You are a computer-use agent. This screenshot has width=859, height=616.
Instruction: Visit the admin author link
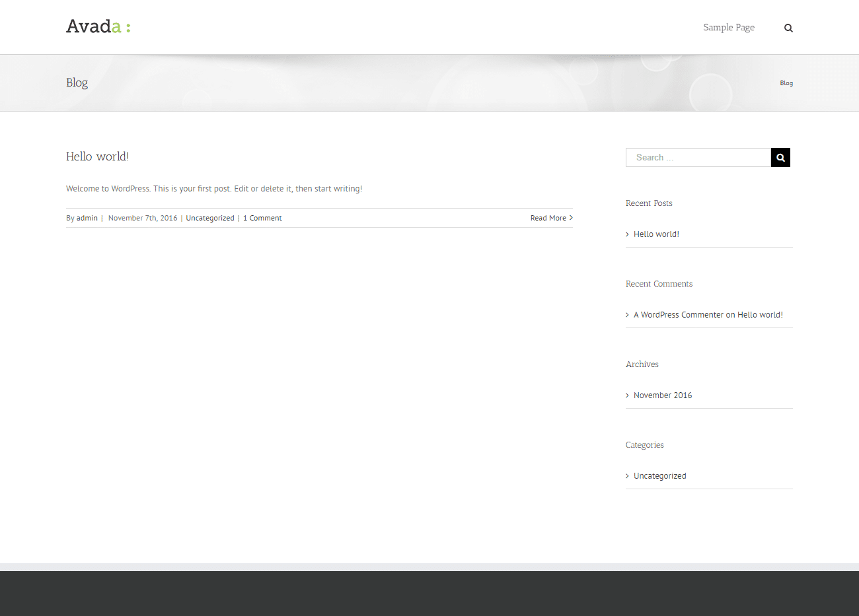(x=87, y=218)
